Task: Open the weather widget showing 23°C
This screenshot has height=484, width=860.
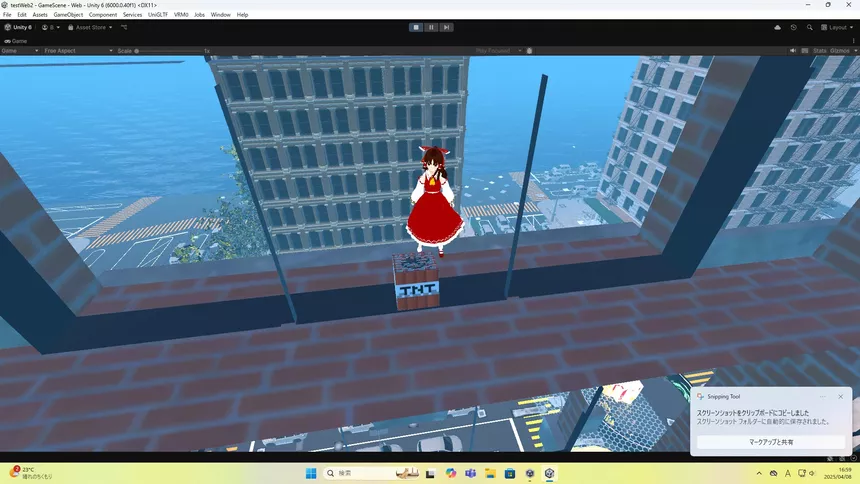Action: pyautogui.click(x=31, y=473)
